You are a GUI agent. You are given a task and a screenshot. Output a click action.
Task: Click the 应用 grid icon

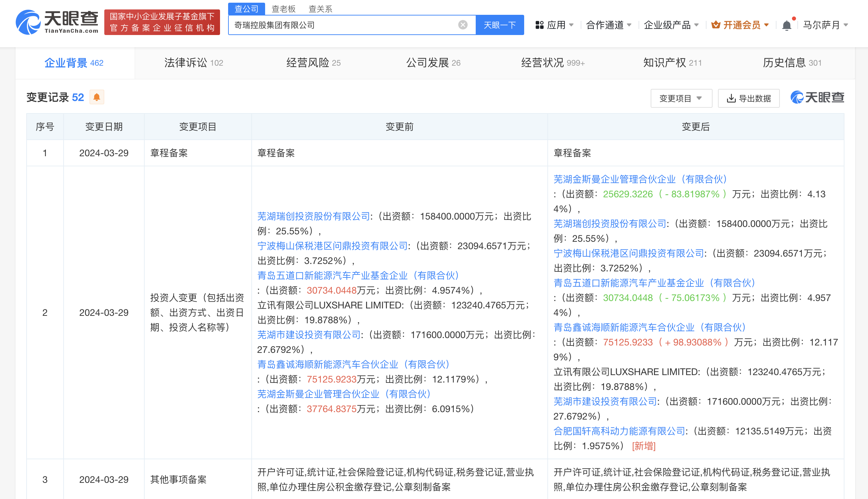539,25
